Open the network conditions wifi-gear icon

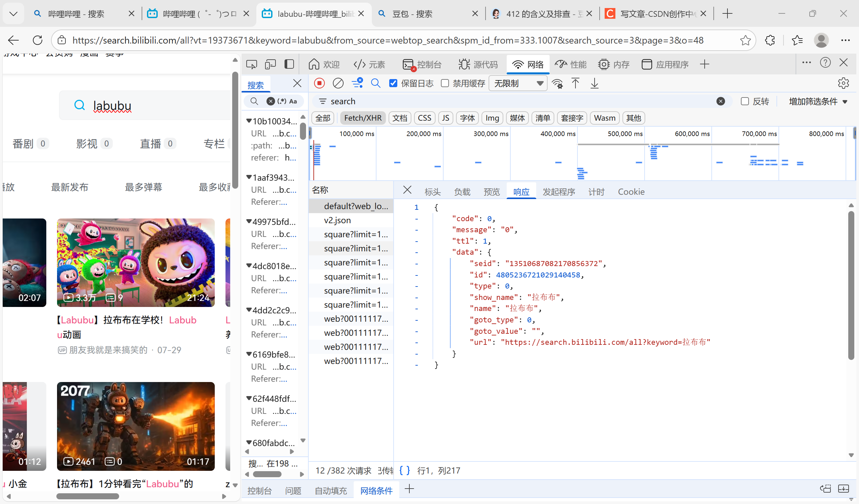click(x=557, y=83)
